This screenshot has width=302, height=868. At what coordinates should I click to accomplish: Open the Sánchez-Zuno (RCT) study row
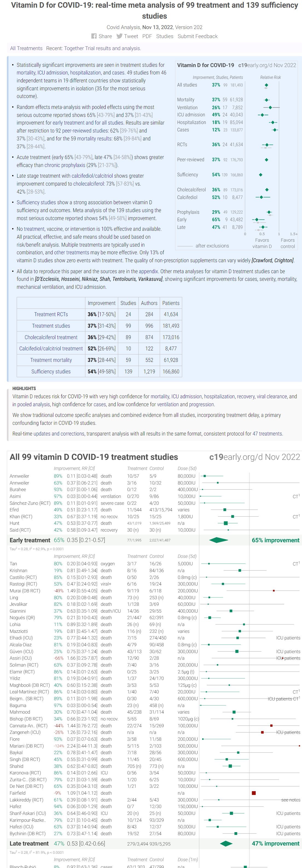[29, 503]
